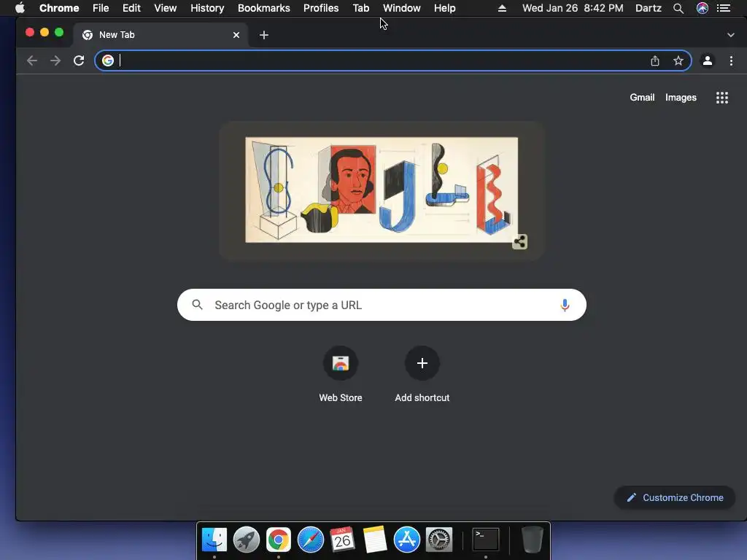Click the magnifier in search box
This screenshot has width=747, height=560.
pyautogui.click(x=197, y=305)
